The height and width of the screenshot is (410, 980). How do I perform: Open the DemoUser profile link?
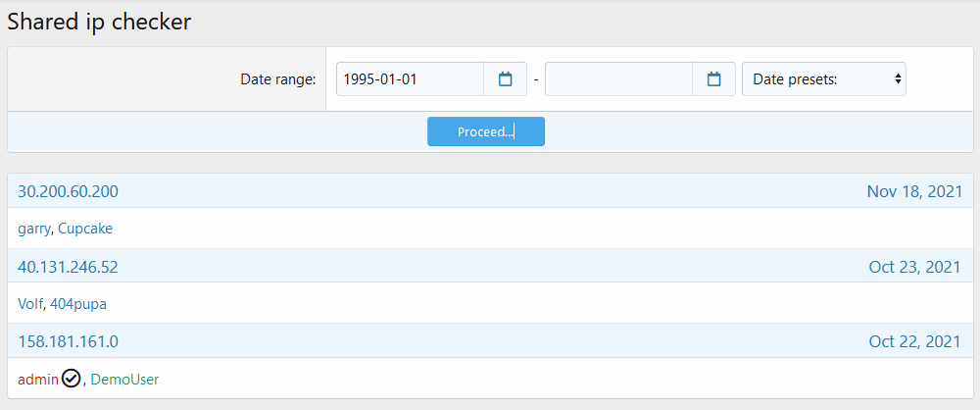pos(124,379)
